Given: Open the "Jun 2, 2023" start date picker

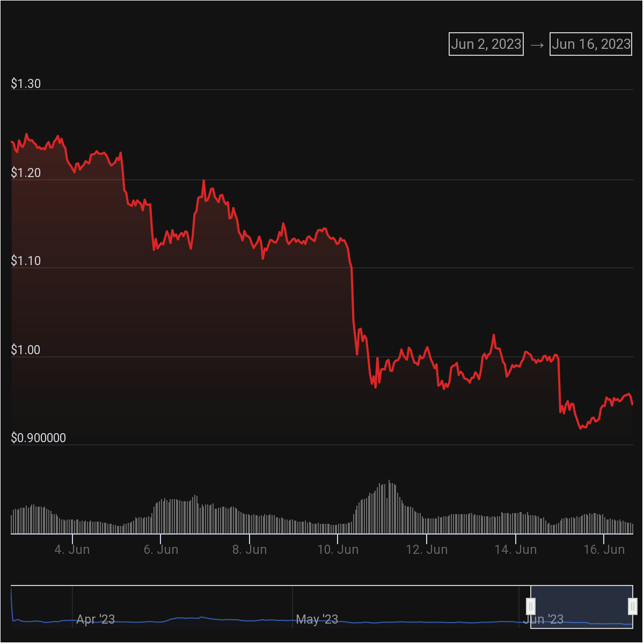Looking at the screenshot, I should click(486, 43).
